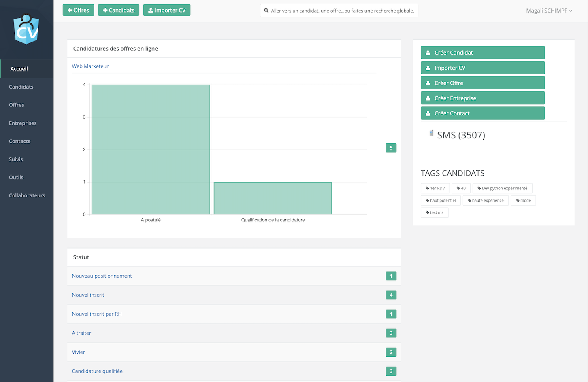Open the 'Nouvel inscrit' status link

click(88, 295)
